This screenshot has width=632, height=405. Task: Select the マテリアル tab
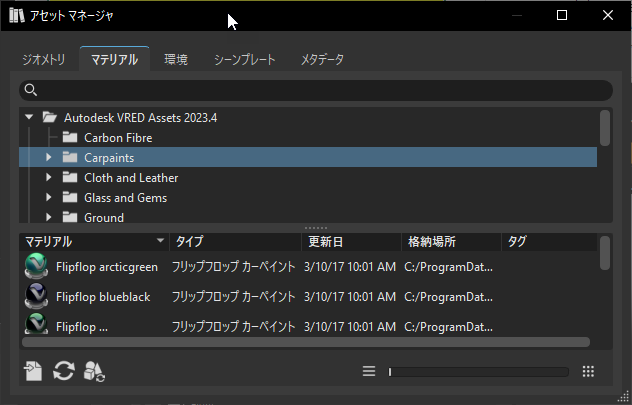[114, 60]
